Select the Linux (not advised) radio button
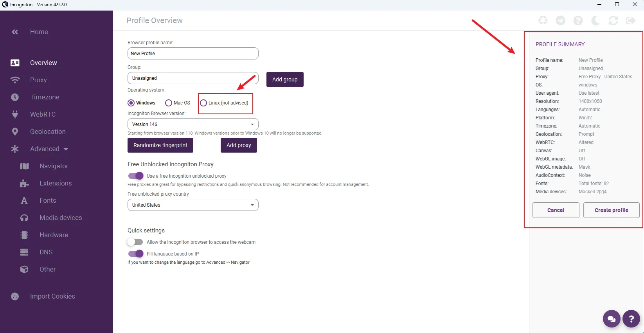 [203, 103]
